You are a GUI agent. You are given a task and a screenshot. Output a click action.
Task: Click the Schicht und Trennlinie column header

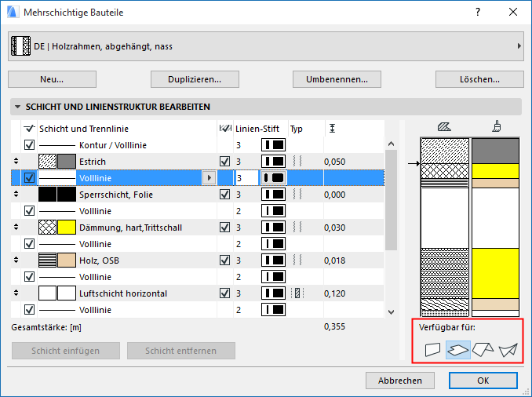click(x=84, y=129)
